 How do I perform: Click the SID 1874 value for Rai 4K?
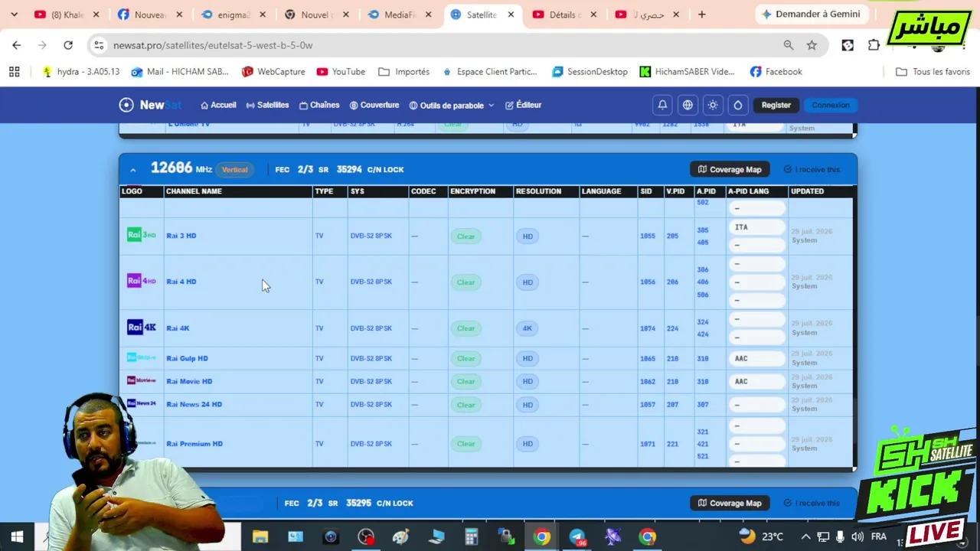pyautogui.click(x=648, y=328)
